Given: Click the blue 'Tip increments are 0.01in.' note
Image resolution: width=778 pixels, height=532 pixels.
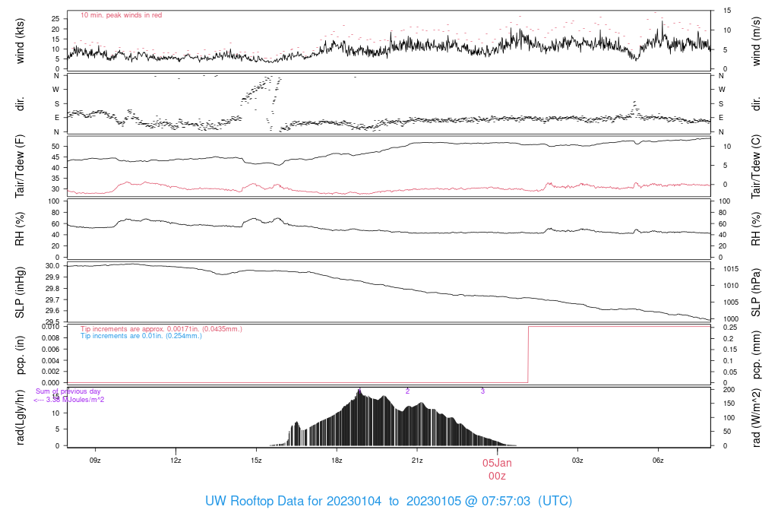Looking at the screenshot, I should tap(141, 336).
